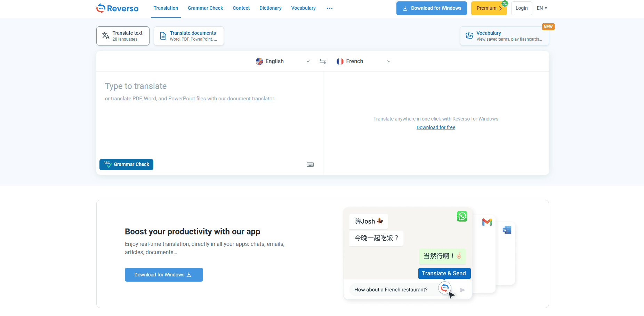
Task: Swap the source and target languages
Action: coord(322,61)
